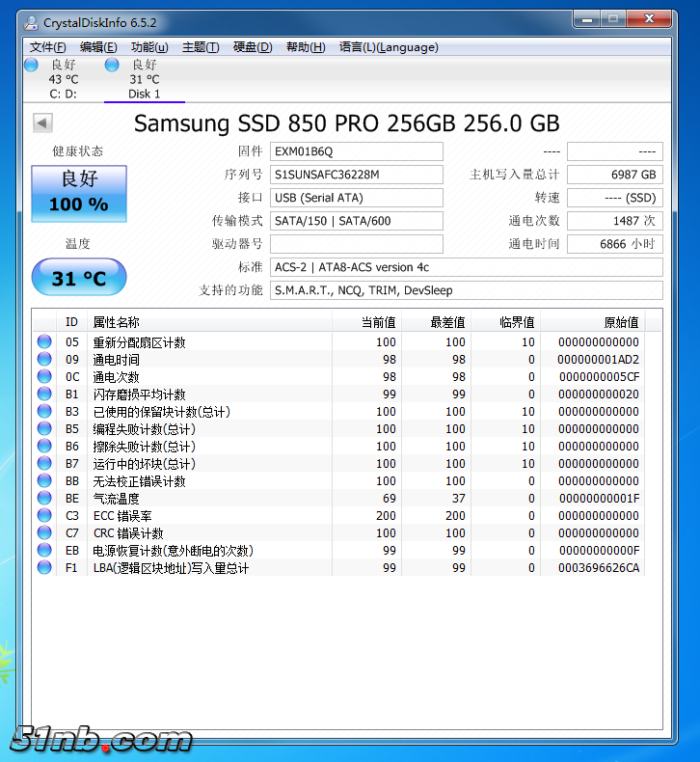Click the 良好 100 % health status button

[79, 192]
